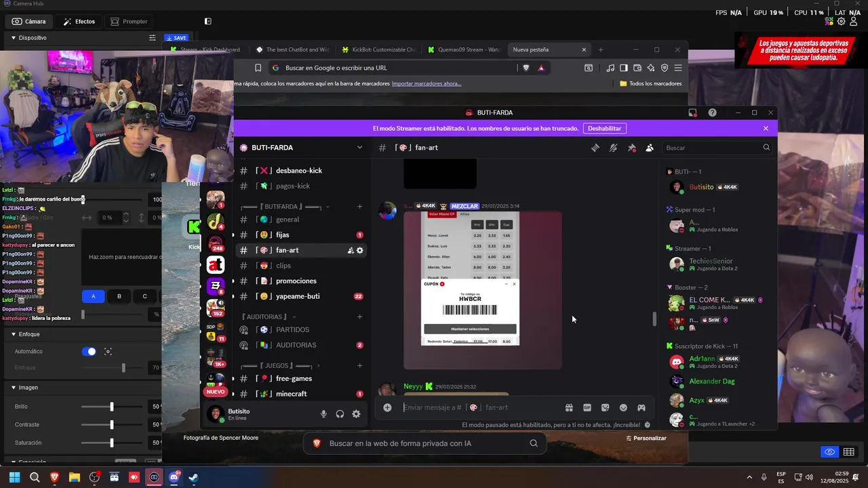868x488 pixels.
Task: Open notification settings bell in Discord header
Action: [614, 148]
